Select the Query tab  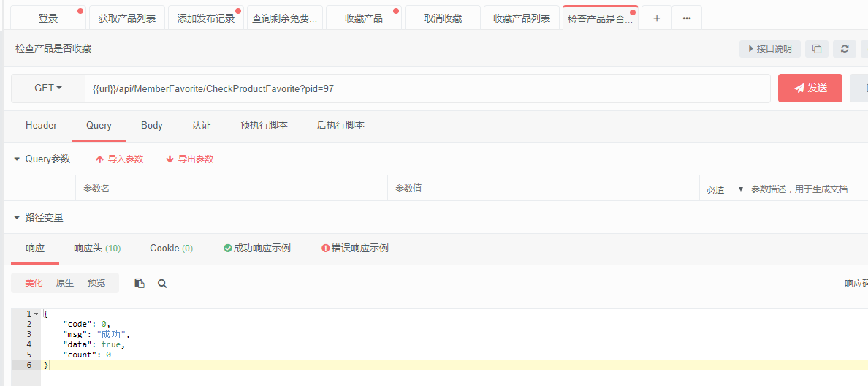coord(99,126)
